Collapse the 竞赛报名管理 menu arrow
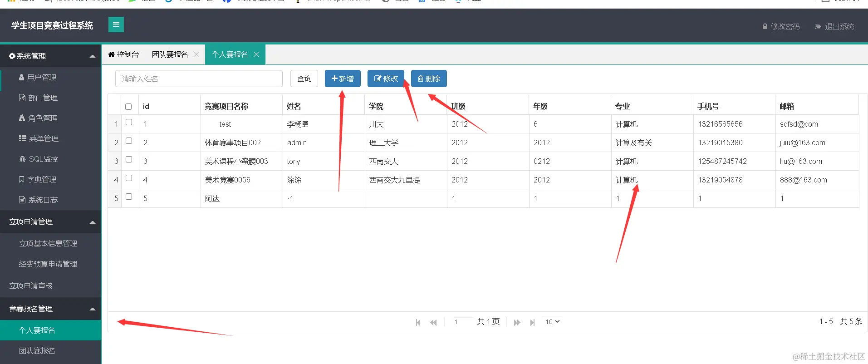 [93, 309]
